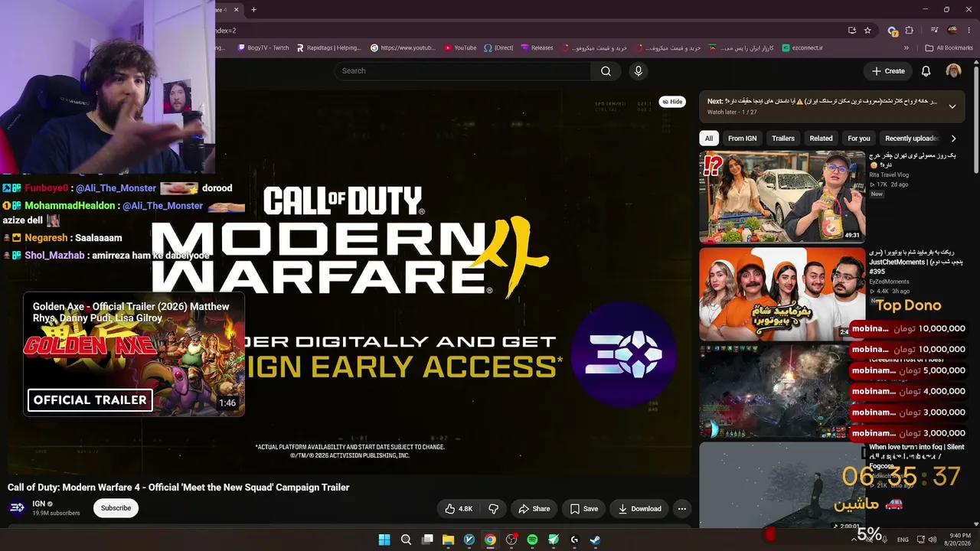The image size is (980, 551).
Task: Open the [Direct] bookmark
Action: [498, 47]
